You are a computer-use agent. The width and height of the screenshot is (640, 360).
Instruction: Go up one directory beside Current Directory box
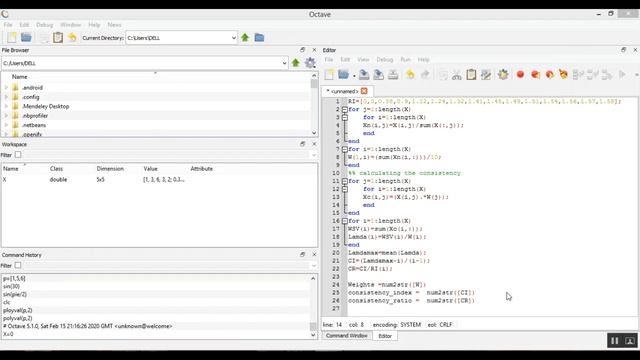(x=245, y=38)
